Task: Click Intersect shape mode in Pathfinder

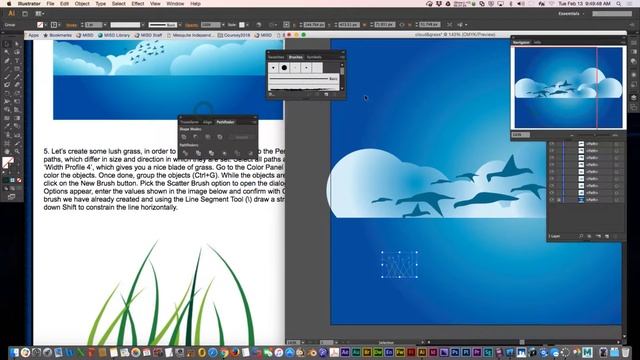Action: tap(208, 137)
